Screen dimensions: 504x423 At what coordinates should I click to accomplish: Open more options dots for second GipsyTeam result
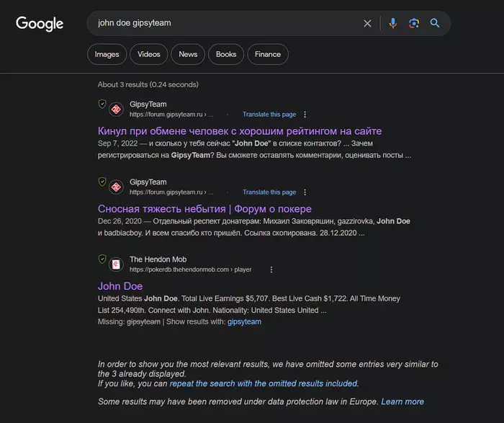point(305,192)
